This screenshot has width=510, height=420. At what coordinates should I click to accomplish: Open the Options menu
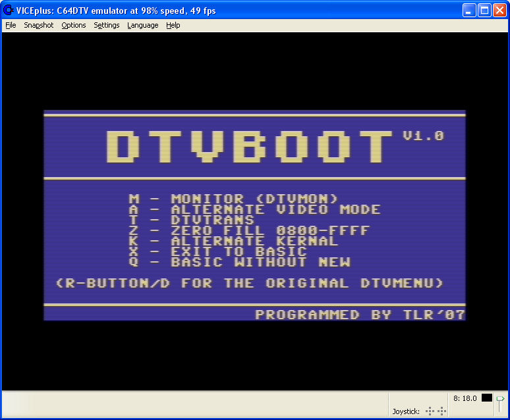74,26
